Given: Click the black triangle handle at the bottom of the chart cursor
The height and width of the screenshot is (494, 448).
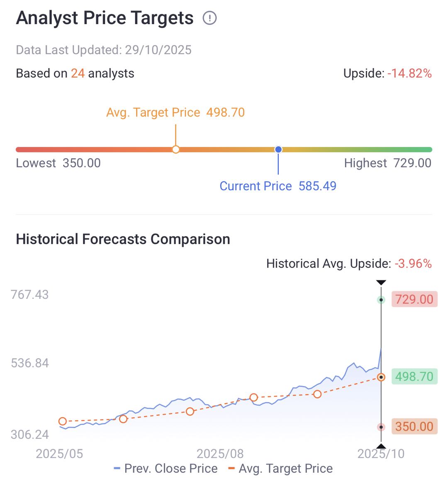Looking at the screenshot, I should (381, 446).
